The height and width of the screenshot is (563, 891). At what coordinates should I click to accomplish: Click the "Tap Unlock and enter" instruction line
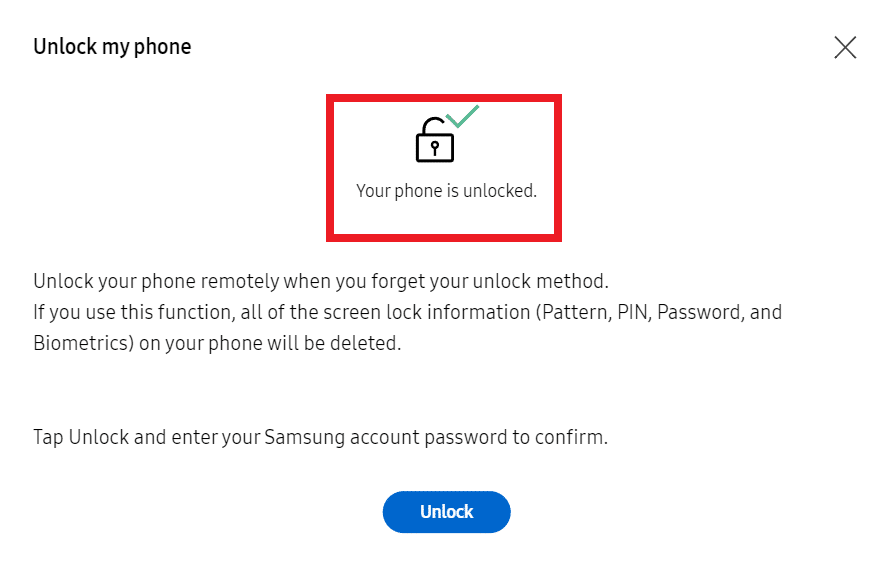pyautogui.click(x=320, y=437)
